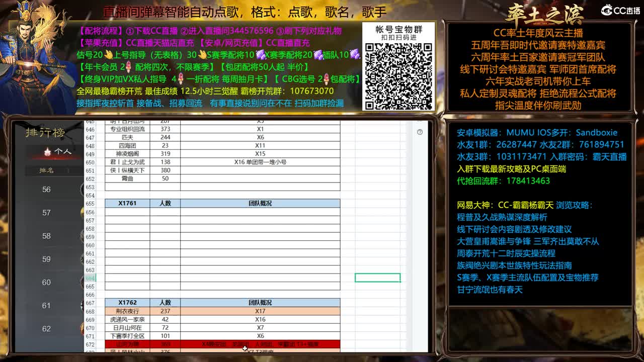644x362 pixels.
Task: Click the 138 count cell
Action: [x=165, y=162]
